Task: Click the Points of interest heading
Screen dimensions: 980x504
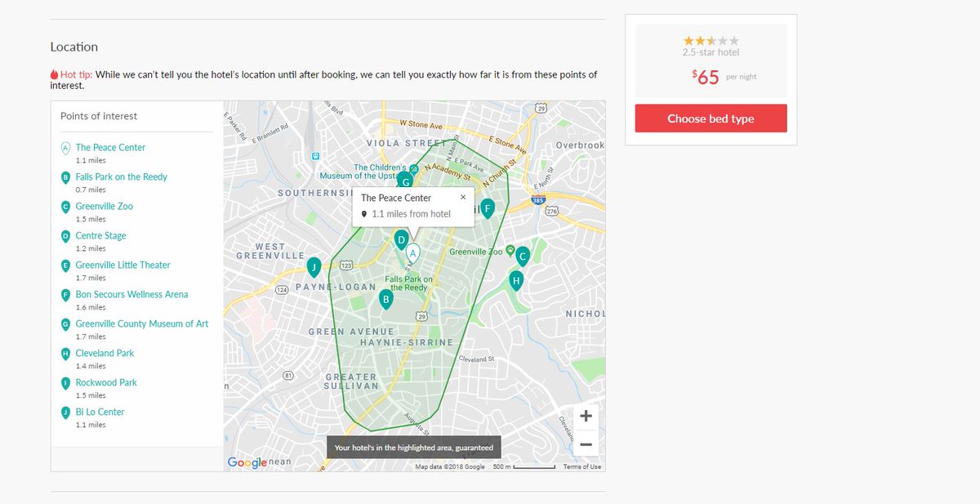Action: tap(99, 116)
